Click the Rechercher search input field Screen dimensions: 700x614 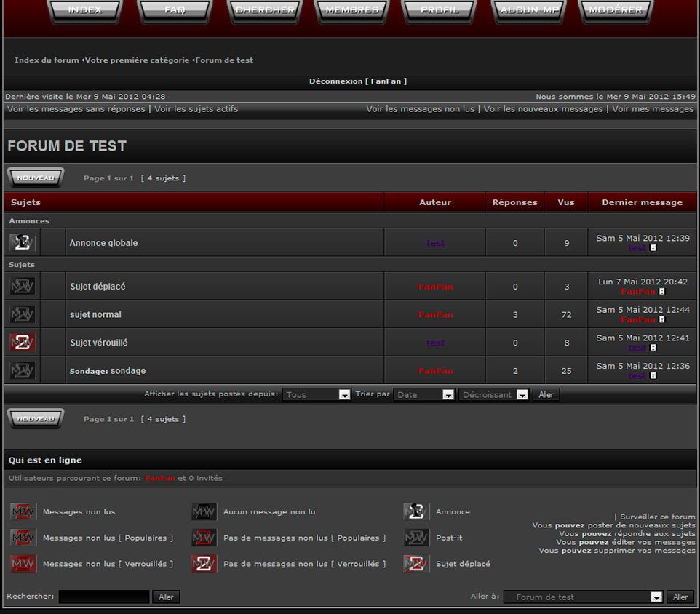click(104, 597)
